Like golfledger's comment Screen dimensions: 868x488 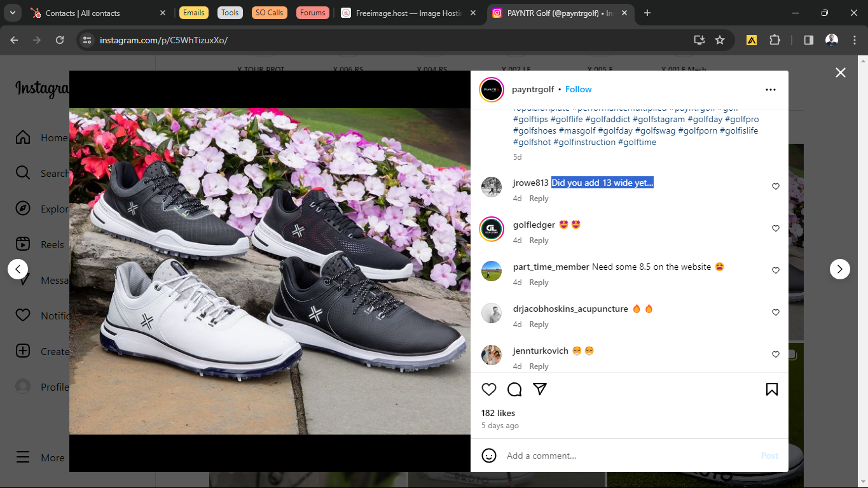tap(776, 228)
